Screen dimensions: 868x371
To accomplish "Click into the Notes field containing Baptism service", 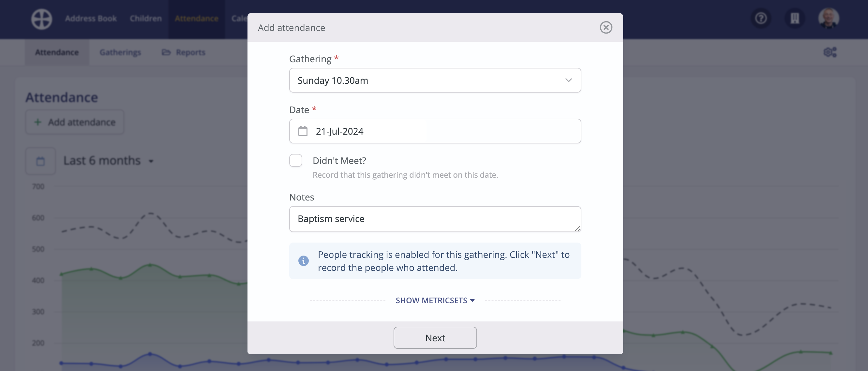I will (x=435, y=219).
